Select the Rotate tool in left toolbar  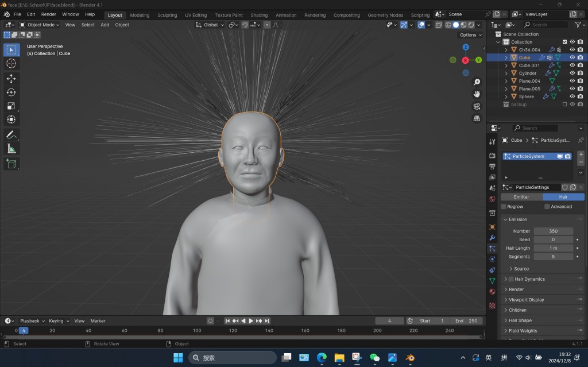click(x=11, y=92)
